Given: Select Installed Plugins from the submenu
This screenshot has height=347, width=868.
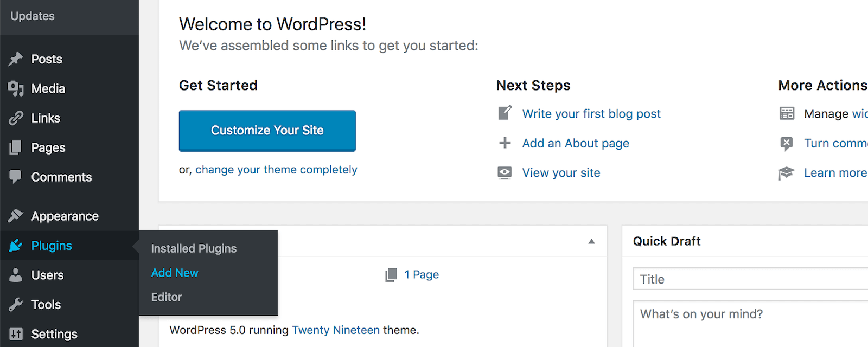Looking at the screenshot, I should (194, 248).
